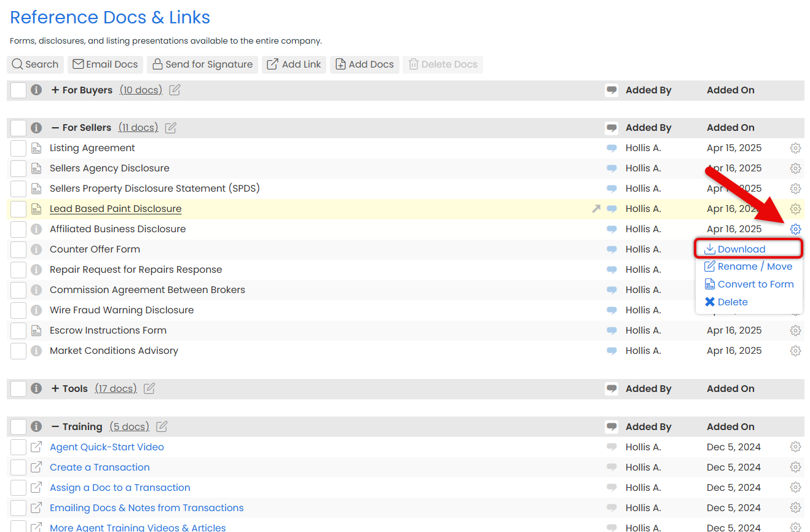Click the Email Docs button

105,65
